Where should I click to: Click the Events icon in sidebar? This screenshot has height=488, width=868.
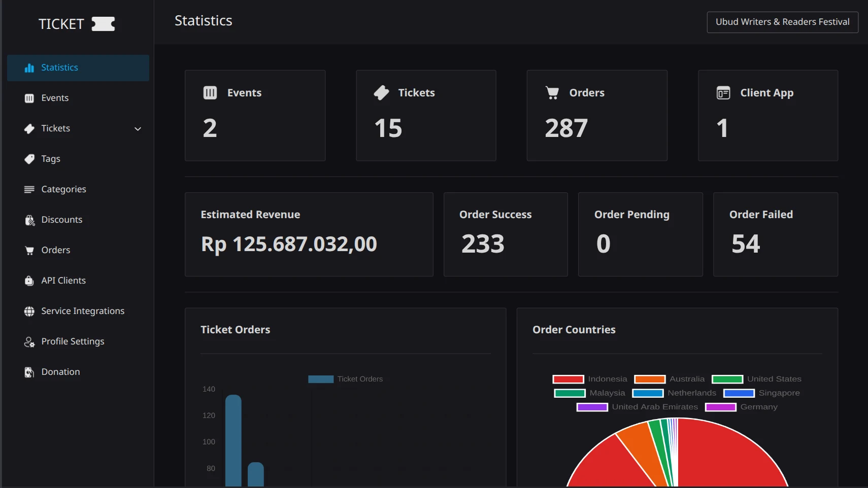[x=29, y=98]
